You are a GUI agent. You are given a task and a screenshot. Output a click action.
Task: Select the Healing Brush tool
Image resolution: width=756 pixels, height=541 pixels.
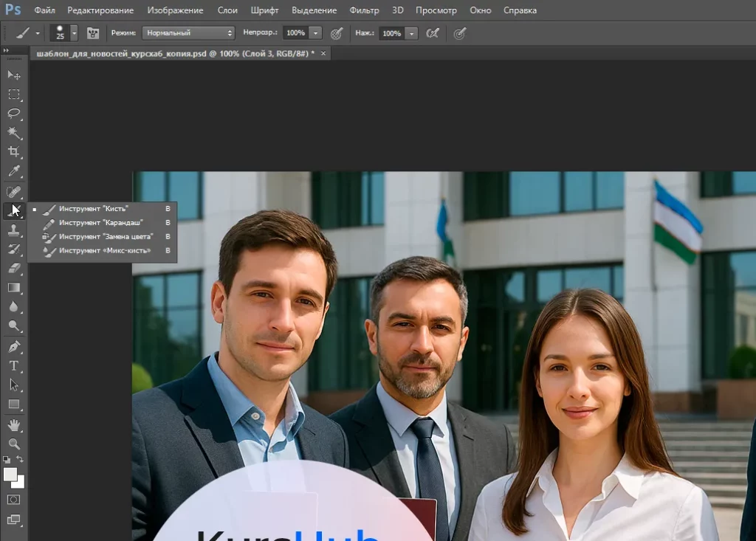click(13, 192)
